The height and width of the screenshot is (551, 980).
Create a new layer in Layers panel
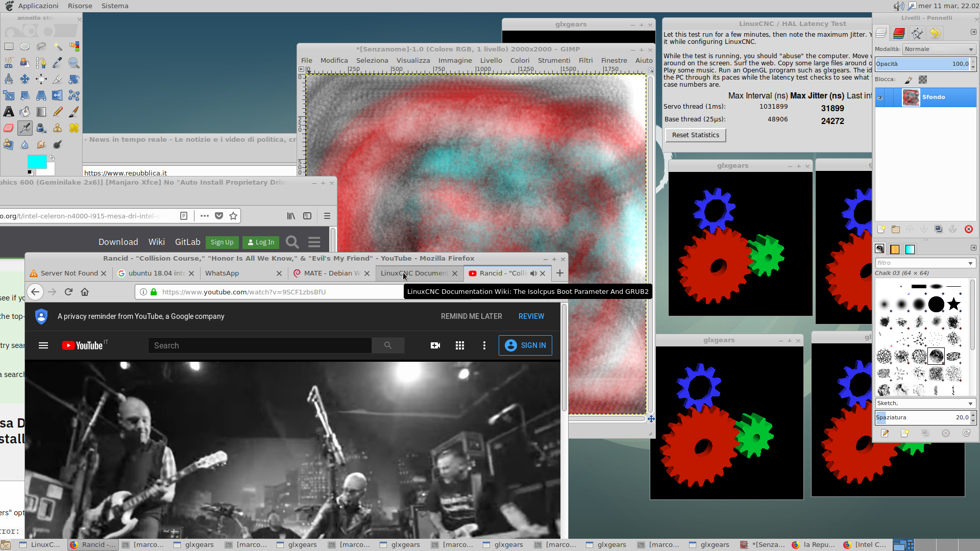881,229
